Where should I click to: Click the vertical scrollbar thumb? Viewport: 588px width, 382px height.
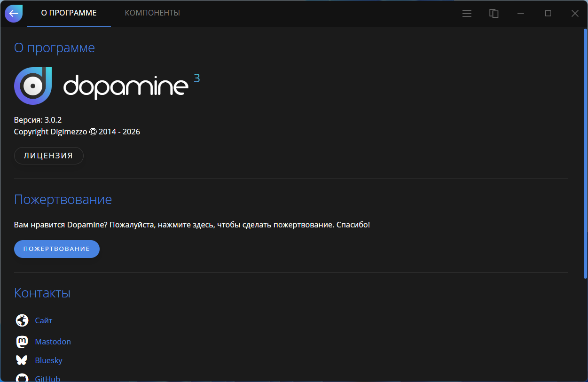click(585, 153)
